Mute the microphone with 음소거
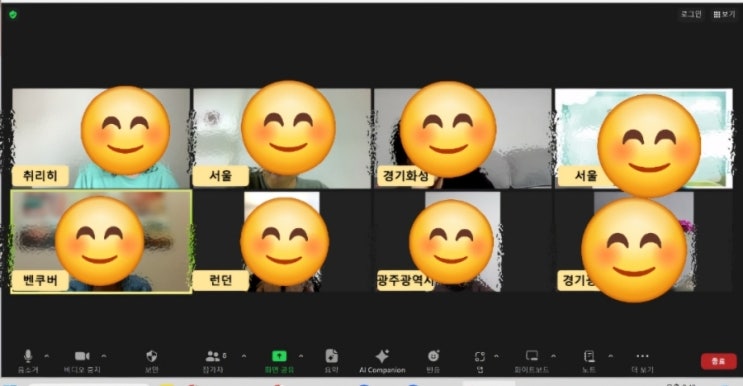The image size is (743, 386). [28, 361]
